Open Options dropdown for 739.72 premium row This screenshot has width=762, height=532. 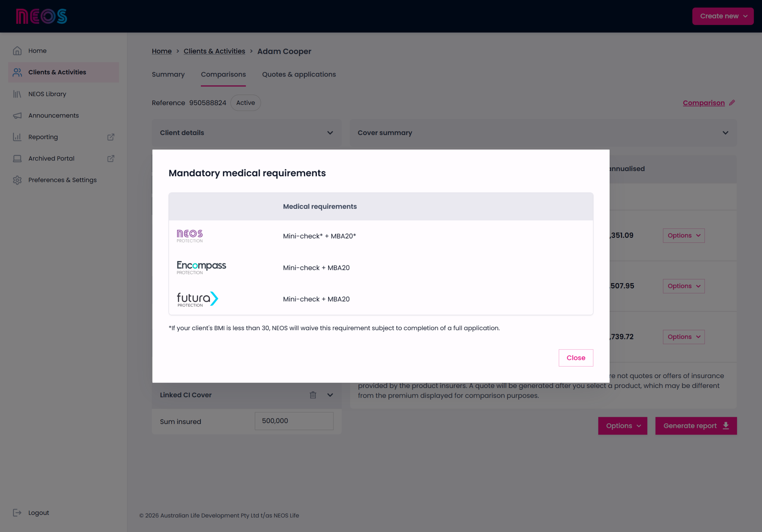tap(684, 337)
